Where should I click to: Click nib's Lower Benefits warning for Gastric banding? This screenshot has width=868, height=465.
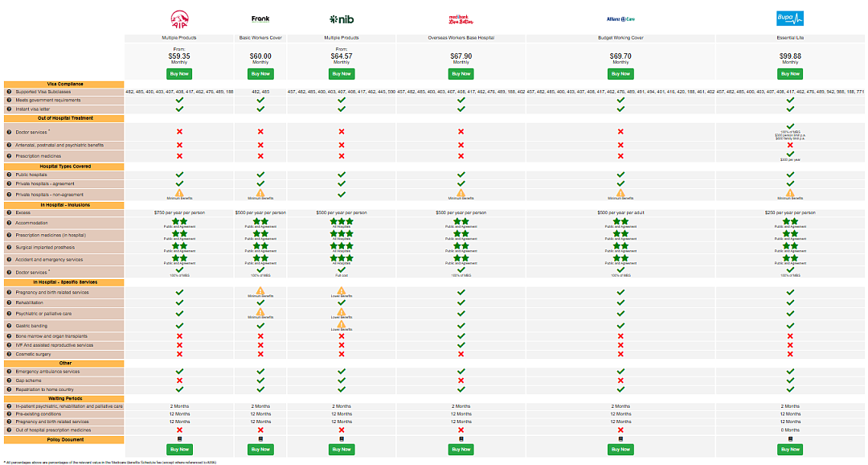342,325
